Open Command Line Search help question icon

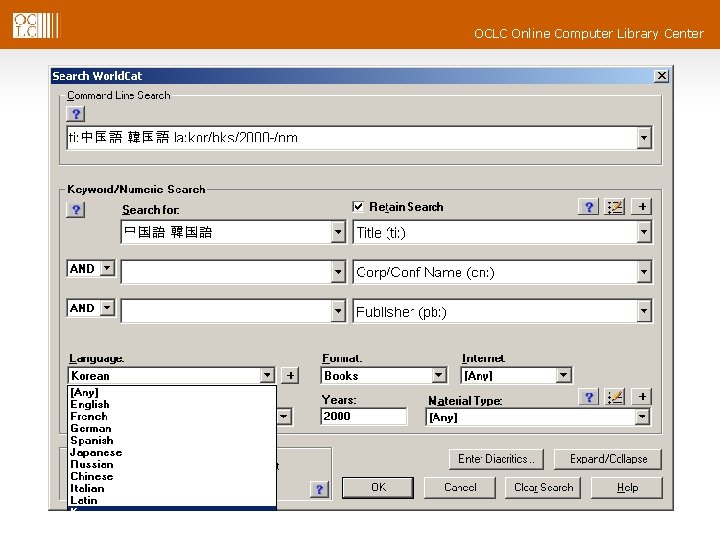pyautogui.click(x=76, y=113)
